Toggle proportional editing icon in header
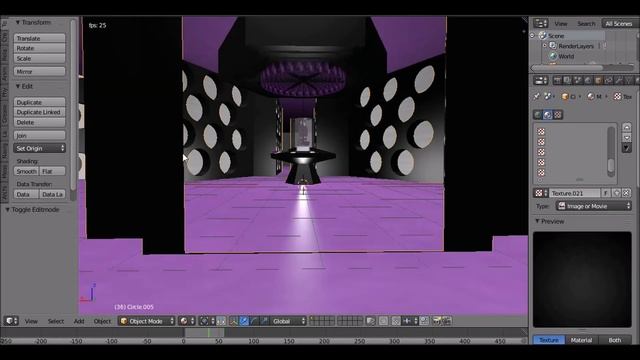The height and width of the screenshot is (360, 640). (x=383, y=321)
